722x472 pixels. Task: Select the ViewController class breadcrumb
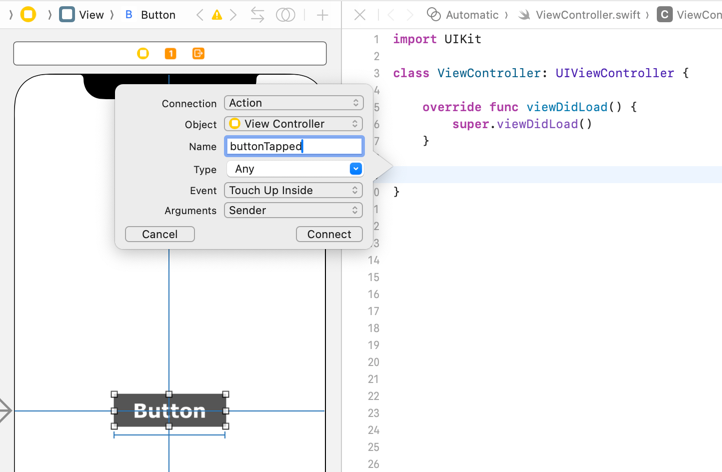pos(689,15)
